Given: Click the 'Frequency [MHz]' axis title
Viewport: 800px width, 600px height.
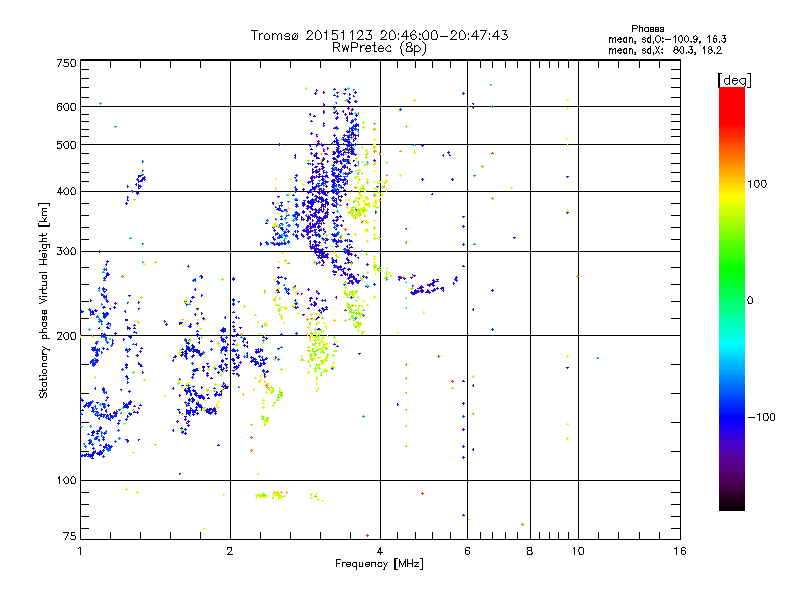Looking at the screenshot, I should pos(379,564).
